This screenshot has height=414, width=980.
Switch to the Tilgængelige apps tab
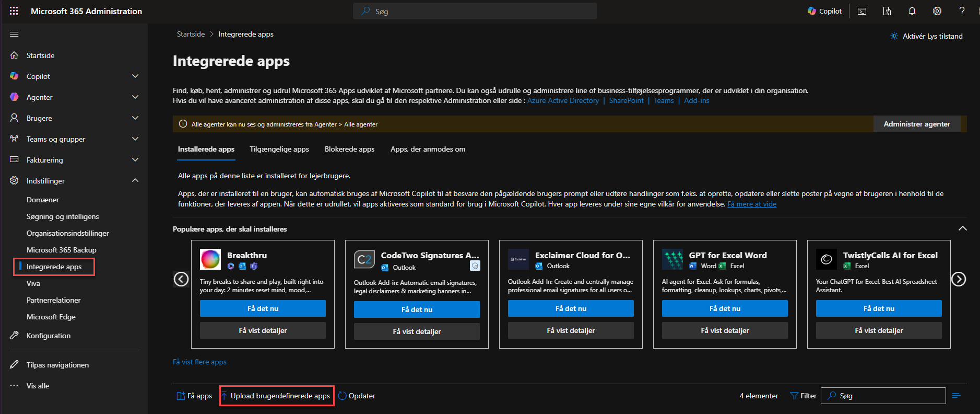(279, 149)
